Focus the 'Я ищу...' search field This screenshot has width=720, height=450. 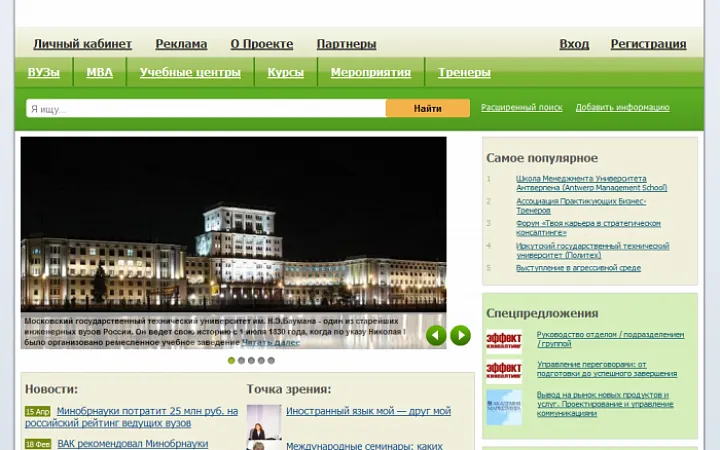(206, 109)
